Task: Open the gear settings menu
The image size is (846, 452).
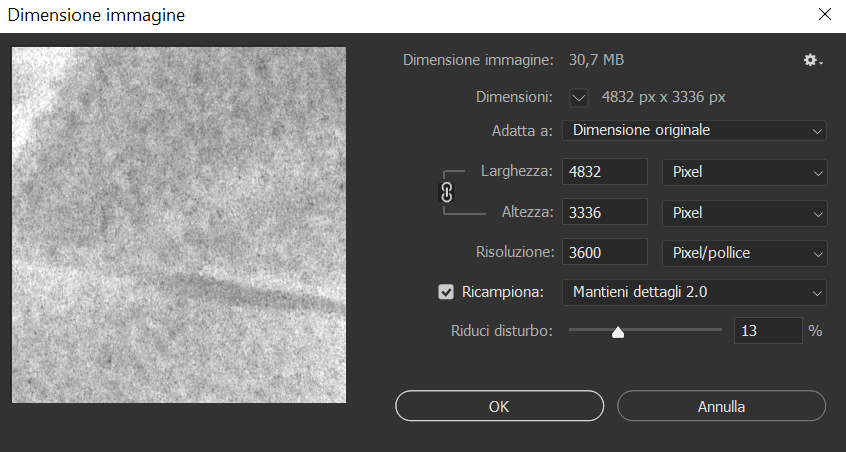Action: (x=813, y=60)
